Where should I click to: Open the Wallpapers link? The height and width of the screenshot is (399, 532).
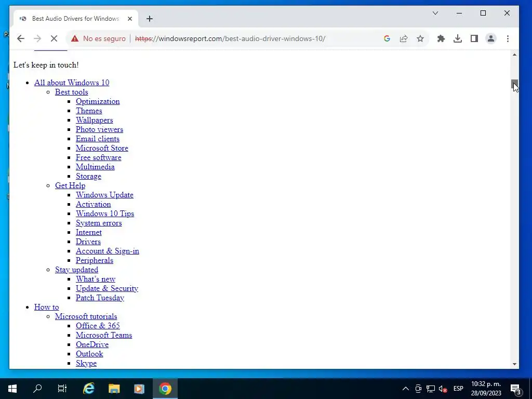point(95,120)
